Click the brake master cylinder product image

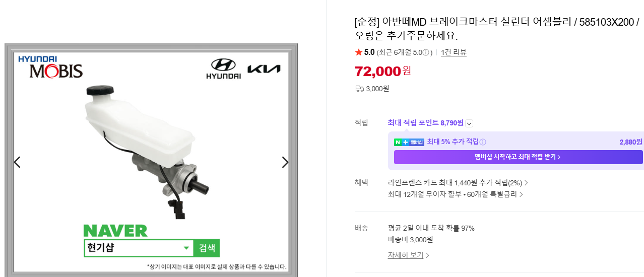146,151
